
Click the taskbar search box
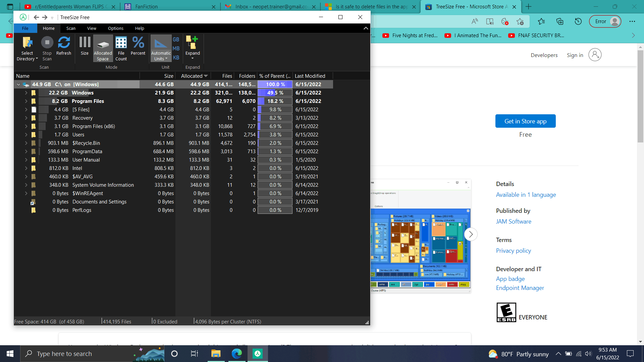click(92, 354)
